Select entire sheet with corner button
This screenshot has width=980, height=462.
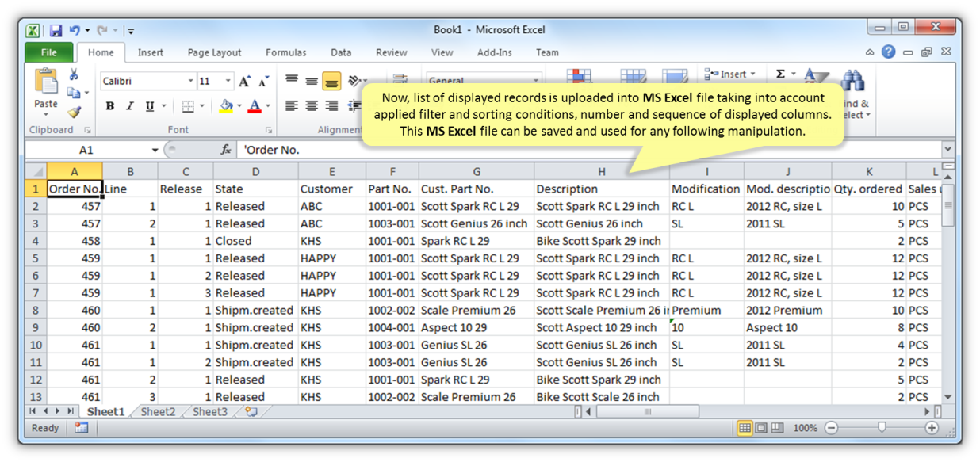point(36,172)
